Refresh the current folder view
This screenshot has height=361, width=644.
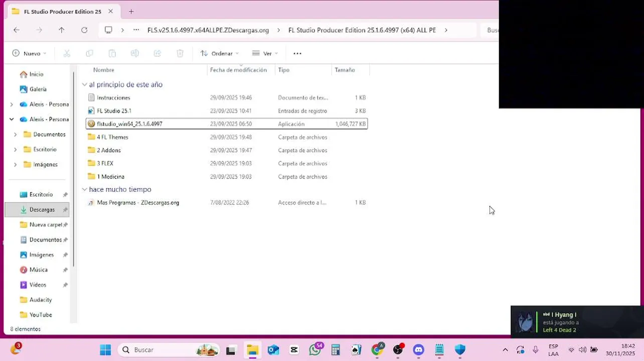84,30
